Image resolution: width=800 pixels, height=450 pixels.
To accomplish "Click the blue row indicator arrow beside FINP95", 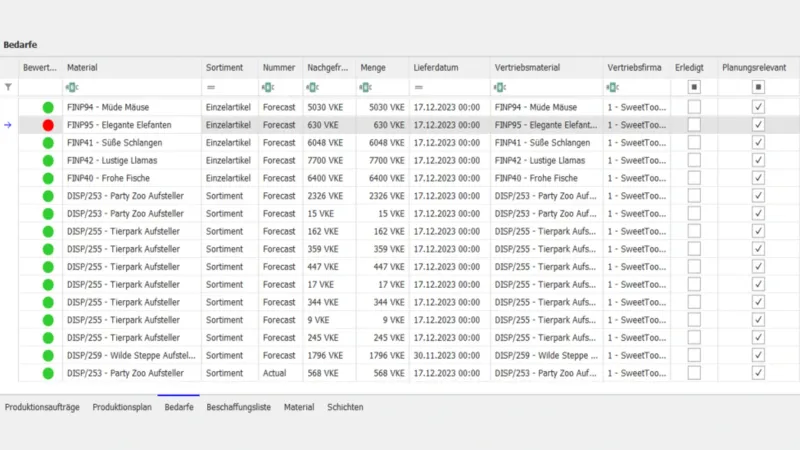I will coord(8,125).
